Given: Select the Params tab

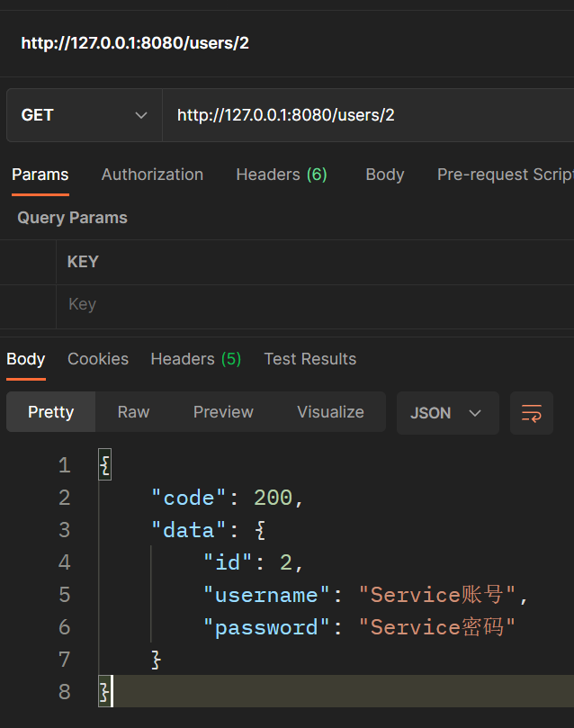Looking at the screenshot, I should pos(40,175).
